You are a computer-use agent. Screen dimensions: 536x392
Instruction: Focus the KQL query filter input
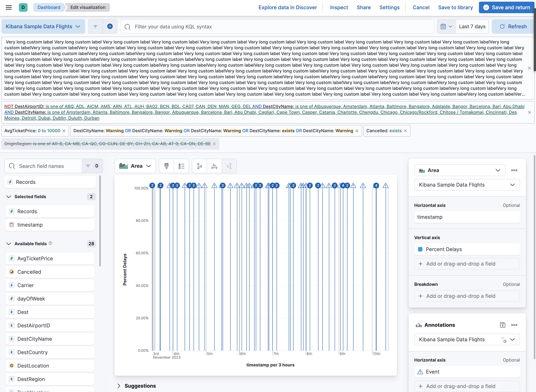[x=277, y=27]
